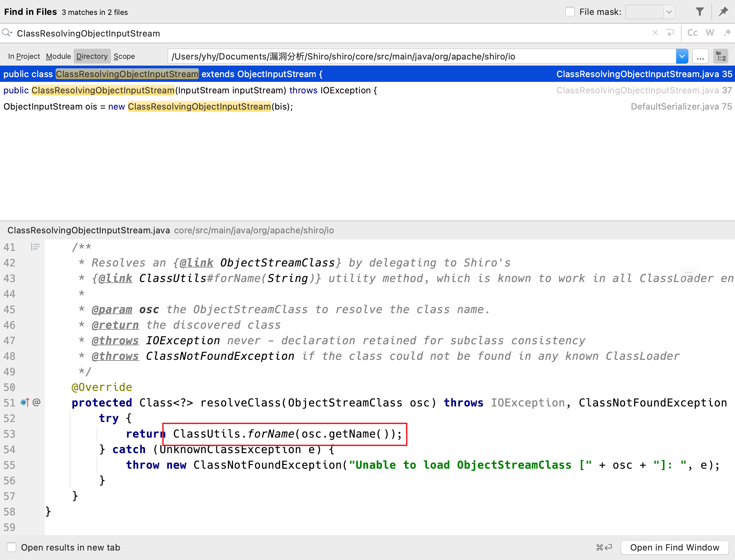The image size is (735, 560).
Task: Clear the search text with X icon
Action: pos(655,33)
